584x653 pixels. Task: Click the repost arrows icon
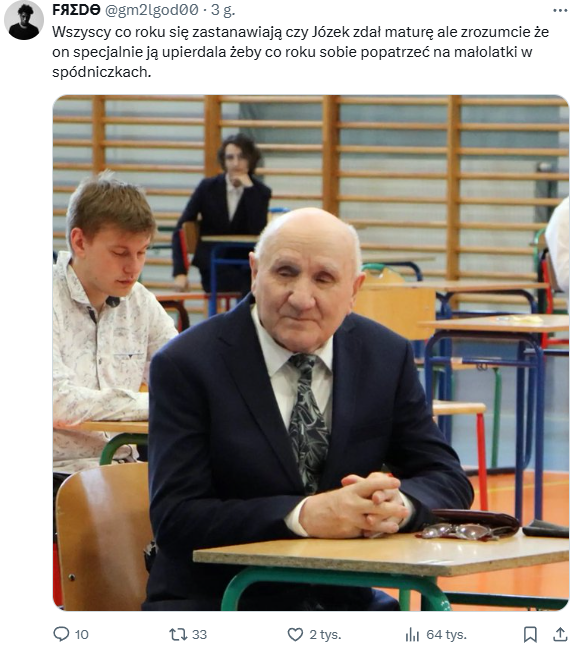[x=178, y=634]
